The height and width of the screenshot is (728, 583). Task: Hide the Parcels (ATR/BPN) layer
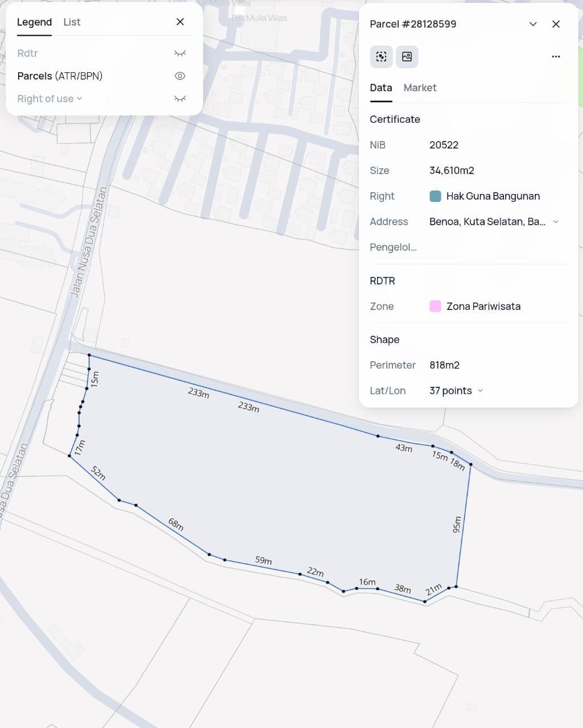pyautogui.click(x=180, y=76)
